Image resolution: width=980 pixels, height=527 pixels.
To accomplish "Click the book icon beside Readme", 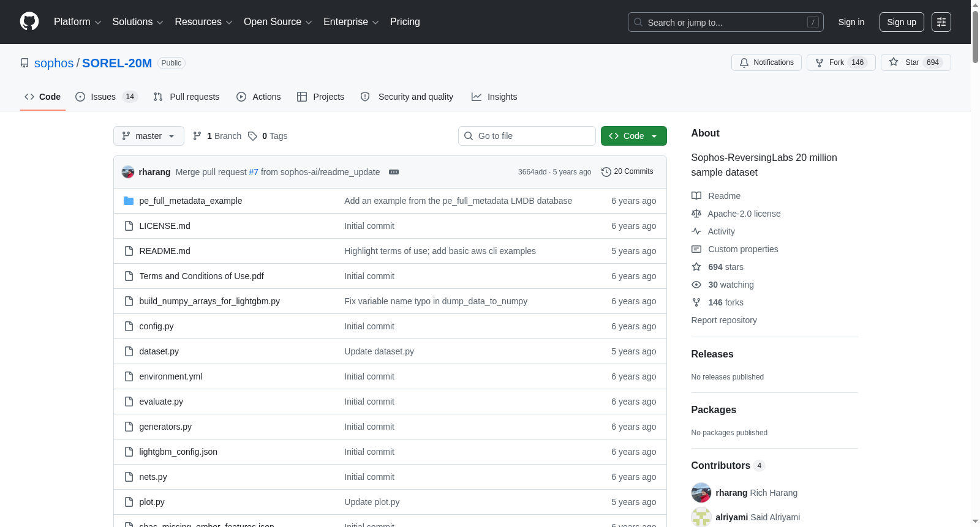I will tap(696, 196).
